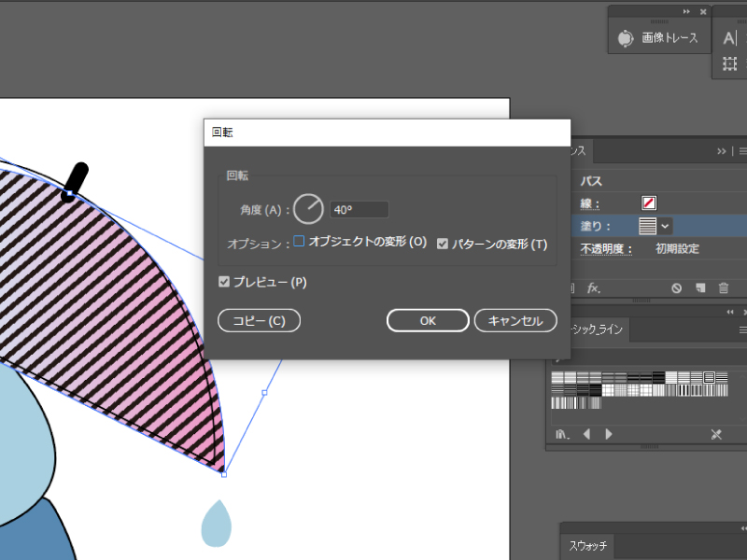Switch to the スウォッチ tab
Image resolution: width=747 pixels, height=560 pixels.
click(x=588, y=545)
